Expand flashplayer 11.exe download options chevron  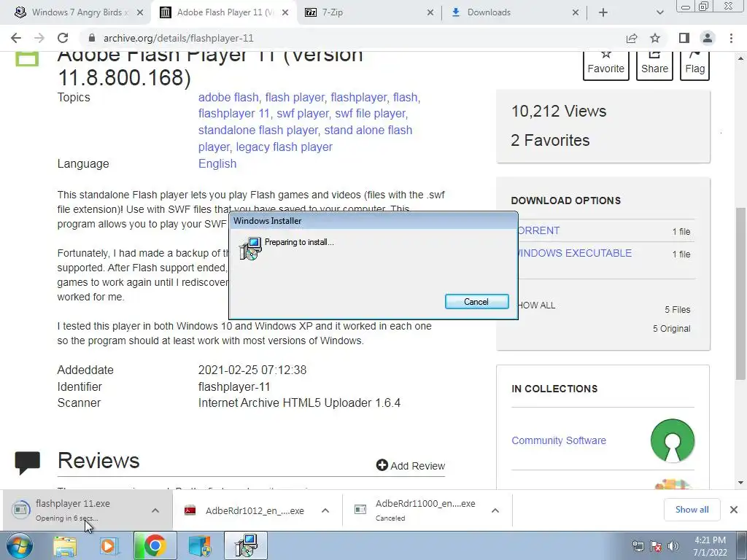(x=155, y=510)
